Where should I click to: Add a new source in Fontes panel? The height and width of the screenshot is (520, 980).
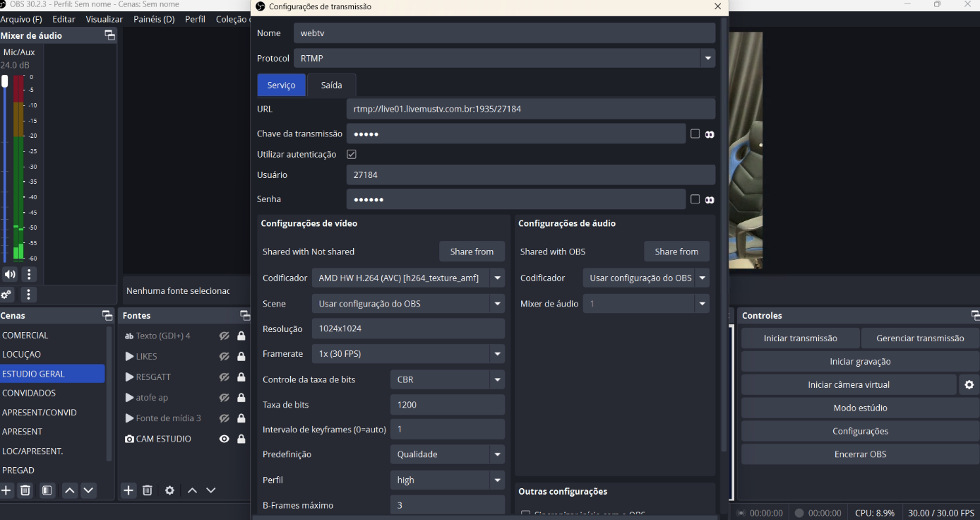(x=129, y=490)
